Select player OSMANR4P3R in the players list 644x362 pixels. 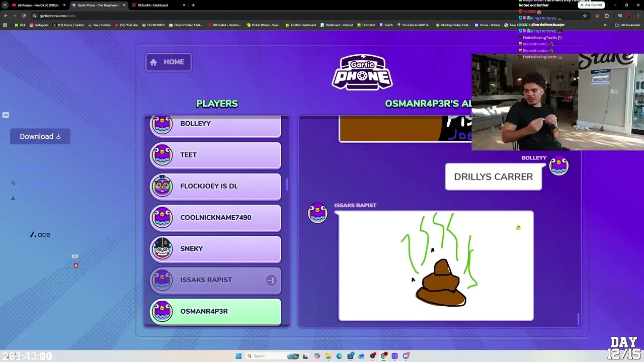click(215, 311)
